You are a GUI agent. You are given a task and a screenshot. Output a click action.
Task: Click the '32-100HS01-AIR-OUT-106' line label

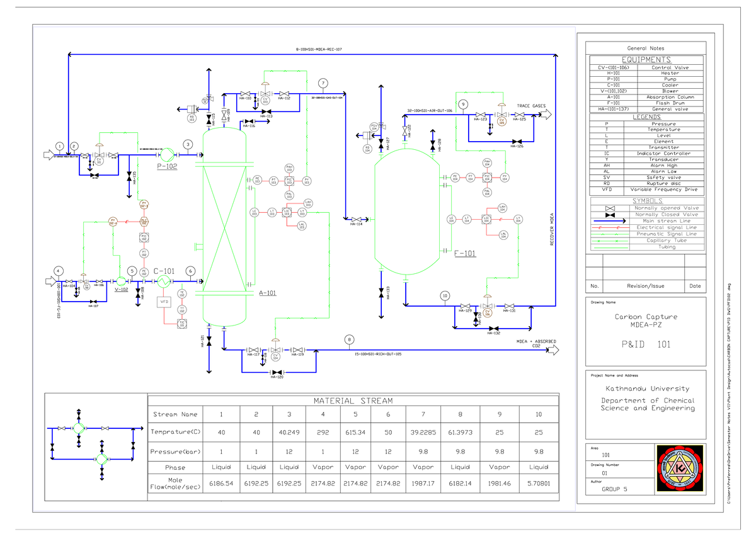click(430, 110)
